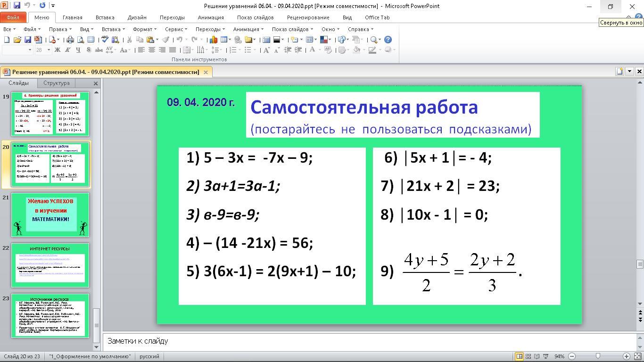Expand the Анимация dropdown in the menu row
Image resolution: width=644 pixels, height=362 pixels.
248,29
